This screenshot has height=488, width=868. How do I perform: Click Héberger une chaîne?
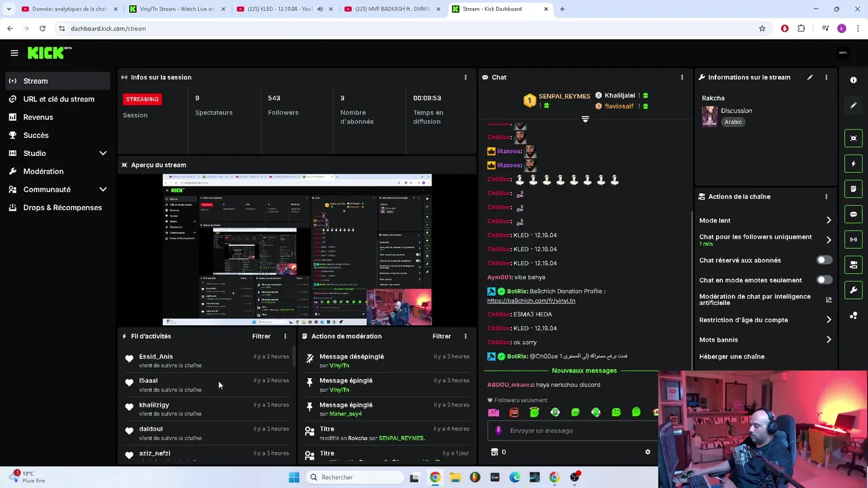tap(732, 357)
